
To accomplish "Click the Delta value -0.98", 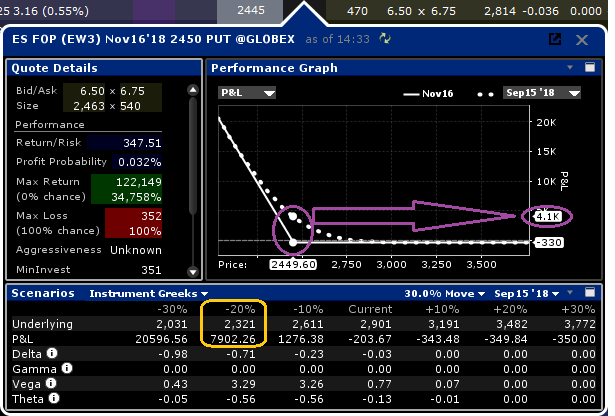I will (x=173, y=354).
